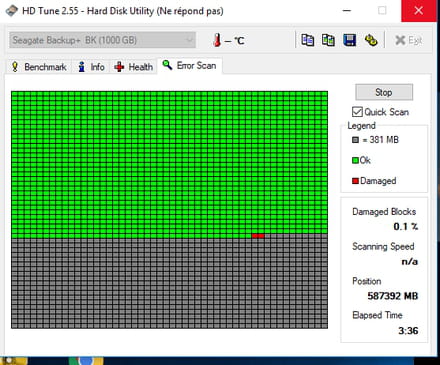Open the Info tab
Screen dimensions: 440x365
coord(91,67)
